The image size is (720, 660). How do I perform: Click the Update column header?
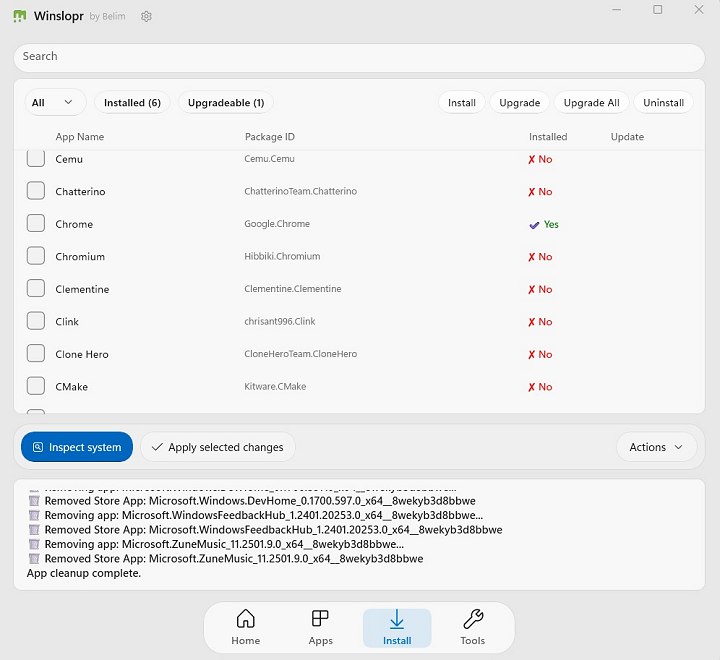(x=627, y=136)
